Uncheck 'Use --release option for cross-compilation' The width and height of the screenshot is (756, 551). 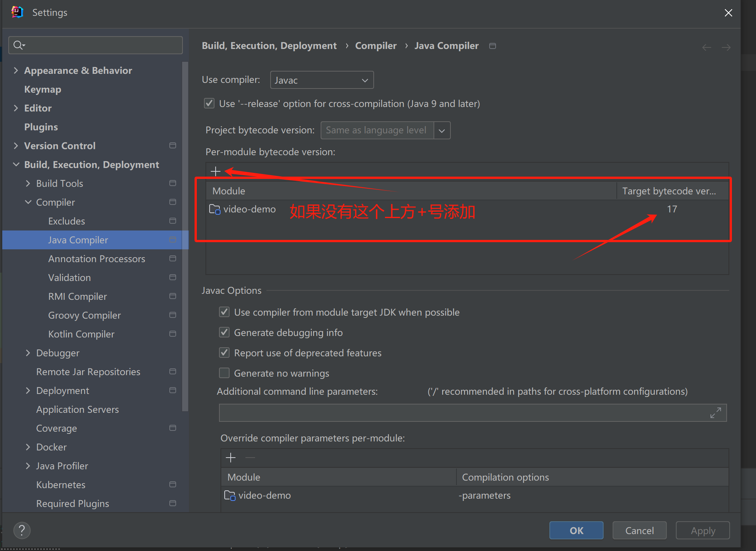point(209,103)
